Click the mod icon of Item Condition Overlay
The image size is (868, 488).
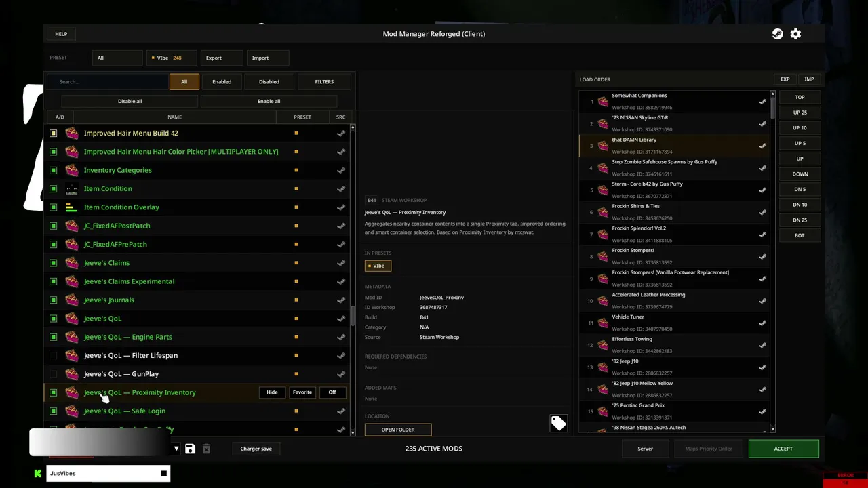71,207
